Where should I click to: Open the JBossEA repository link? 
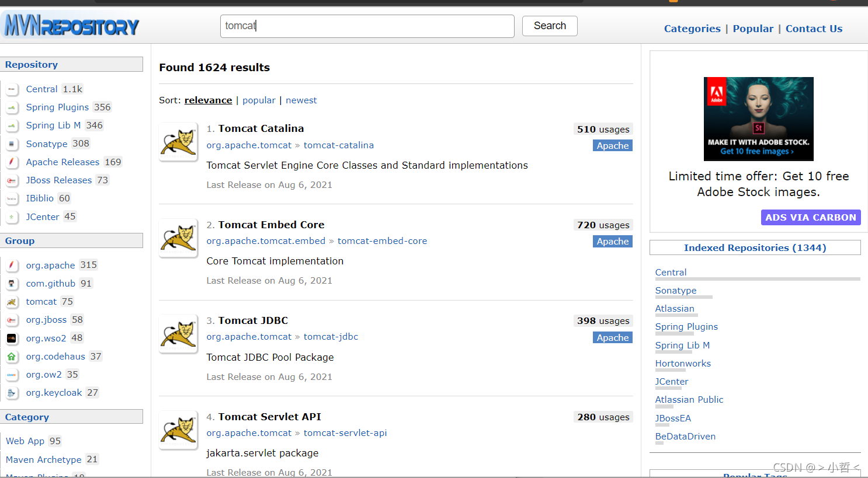673,418
